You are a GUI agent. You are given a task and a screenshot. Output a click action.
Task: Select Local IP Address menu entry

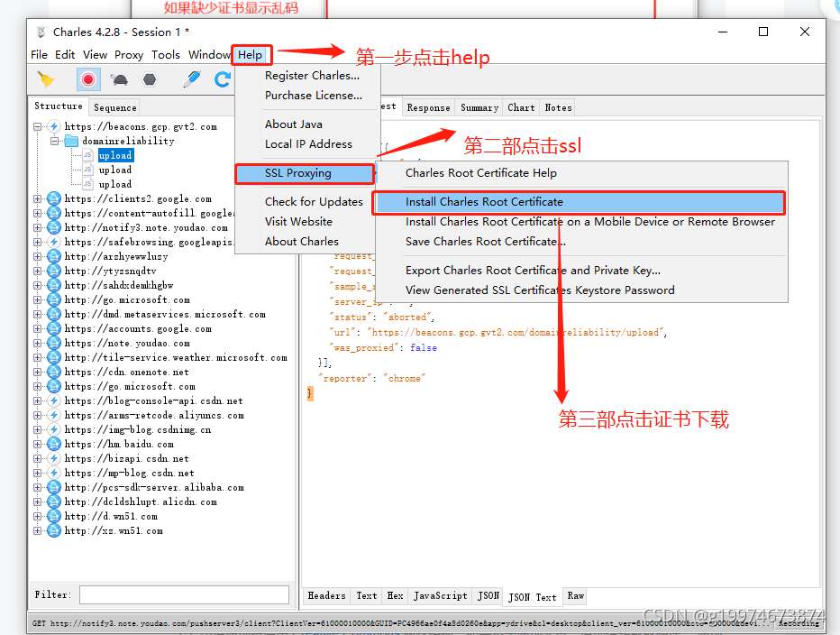pos(308,144)
